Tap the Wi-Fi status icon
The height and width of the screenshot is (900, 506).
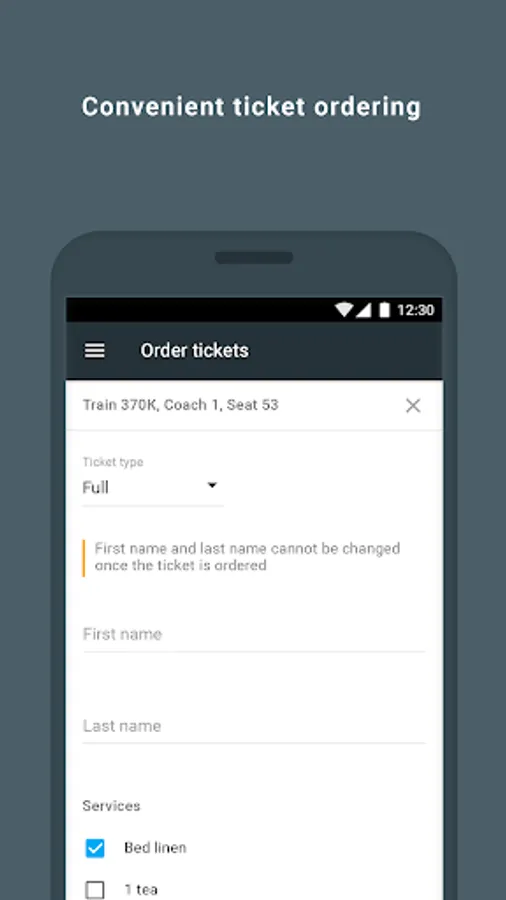pyautogui.click(x=344, y=310)
